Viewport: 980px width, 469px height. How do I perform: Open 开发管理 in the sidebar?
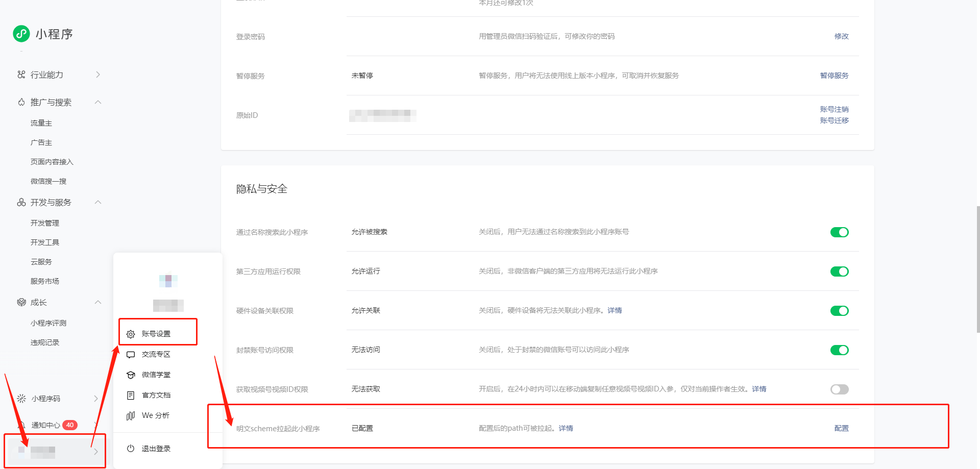click(45, 223)
